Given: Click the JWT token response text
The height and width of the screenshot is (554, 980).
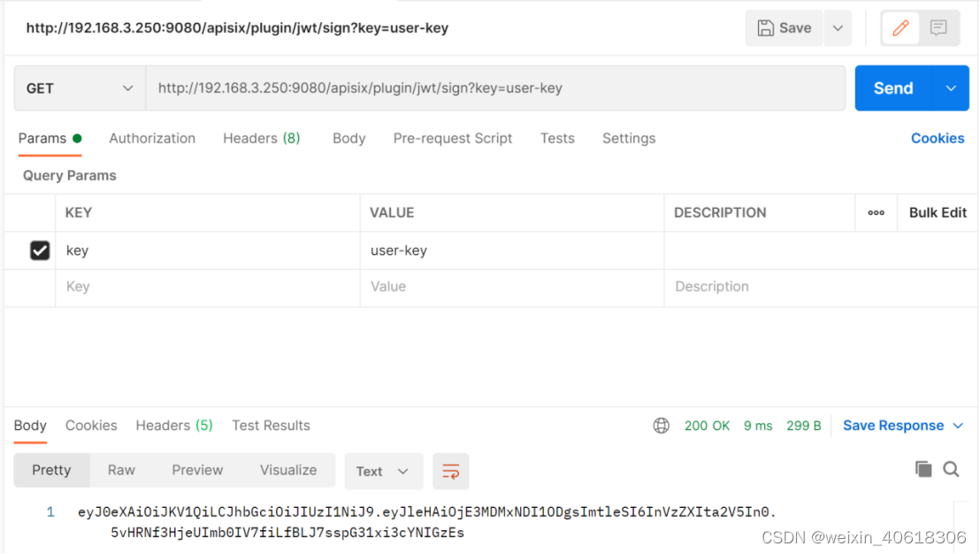Looking at the screenshot, I should pyautogui.click(x=426, y=523).
